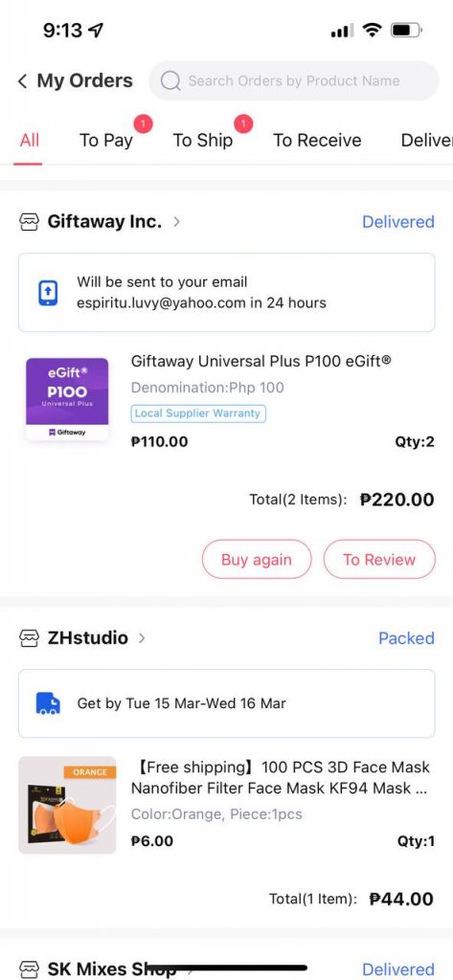This screenshot has height=980, width=453.
Task: Tap the Giftaway Inc. store icon
Action: (x=30, y=222)
